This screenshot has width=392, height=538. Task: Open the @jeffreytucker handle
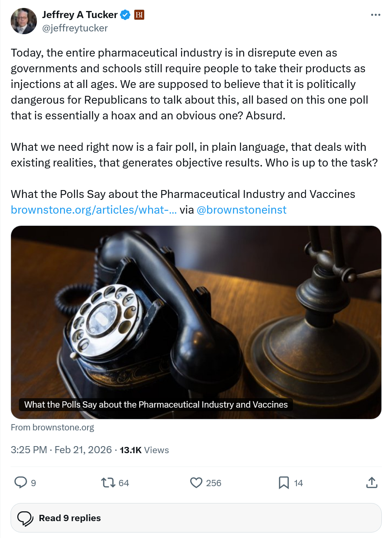(75, 28)
